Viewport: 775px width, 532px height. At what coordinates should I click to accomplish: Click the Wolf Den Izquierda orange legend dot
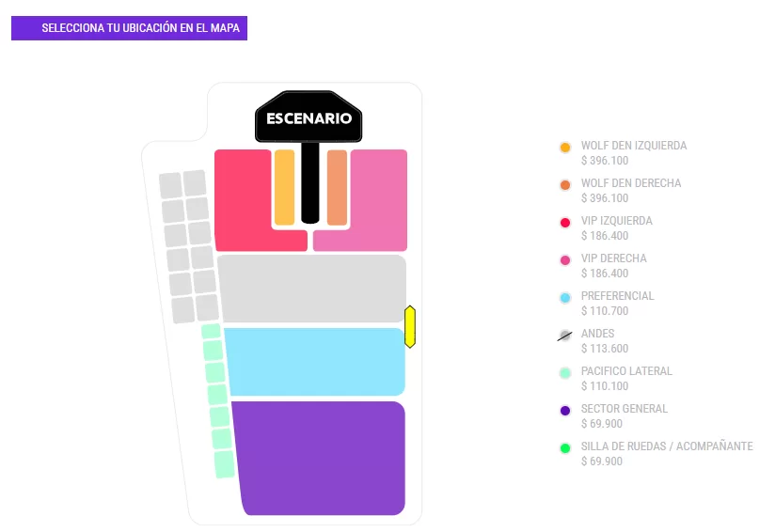[565, 148]
